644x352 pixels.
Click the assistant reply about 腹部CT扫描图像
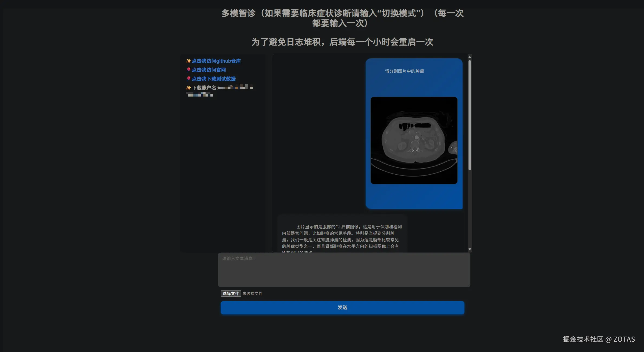click(x=341, y=236)
